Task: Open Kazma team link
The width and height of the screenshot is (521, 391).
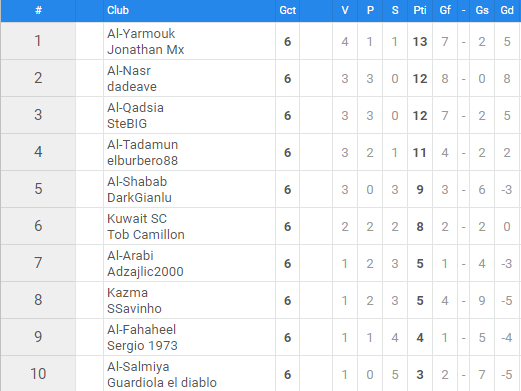Action: [127, 293]
